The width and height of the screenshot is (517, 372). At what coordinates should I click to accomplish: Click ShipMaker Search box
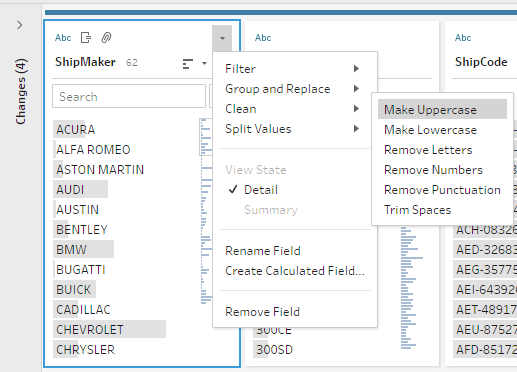click(129, 96)
